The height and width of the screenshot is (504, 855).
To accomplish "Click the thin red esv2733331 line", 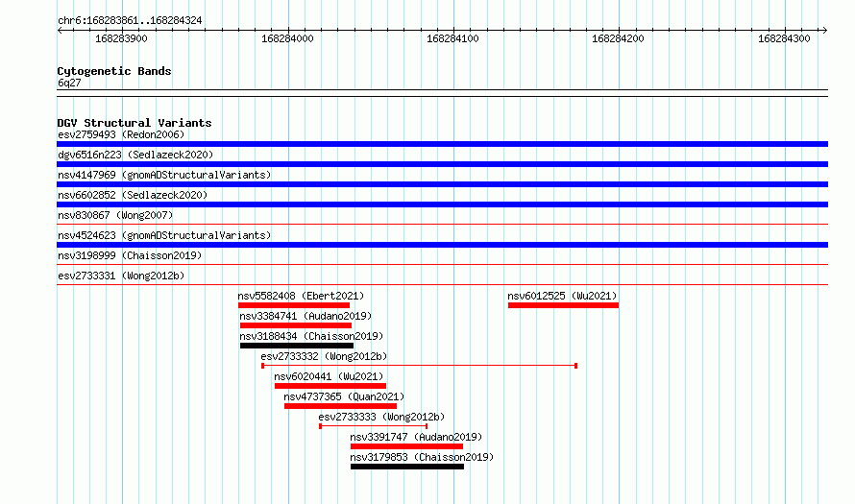I will tap(442, 284).
